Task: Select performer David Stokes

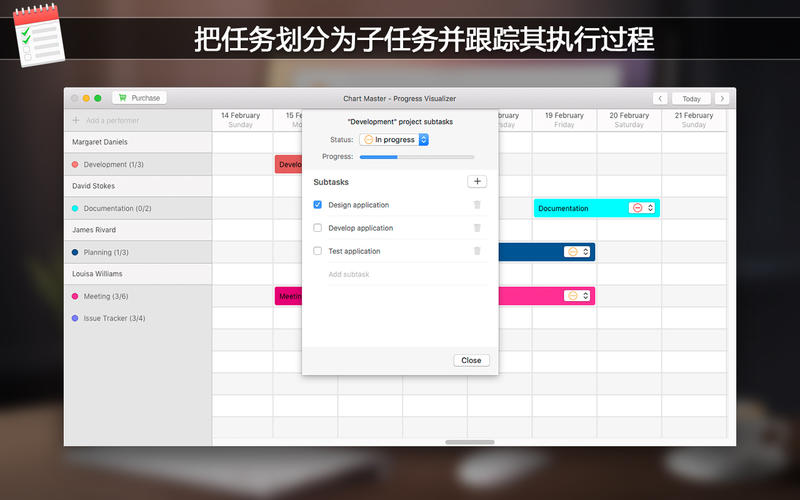Action: coord(138,186)
